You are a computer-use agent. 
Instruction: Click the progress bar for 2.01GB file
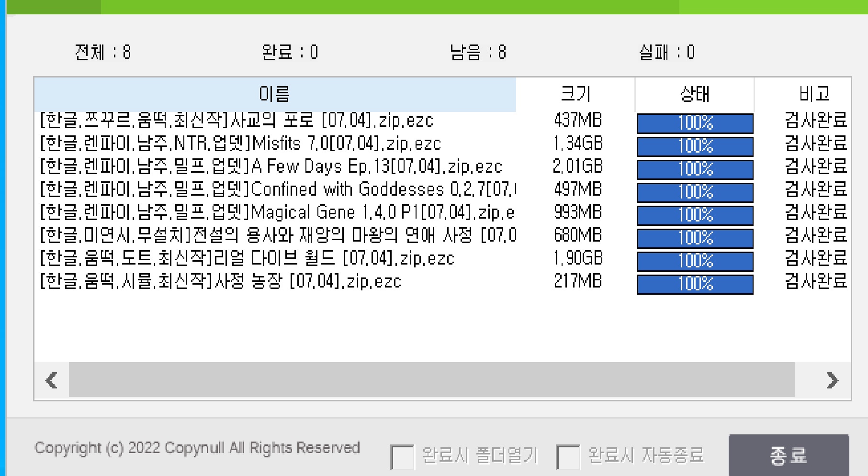(695, 169)
